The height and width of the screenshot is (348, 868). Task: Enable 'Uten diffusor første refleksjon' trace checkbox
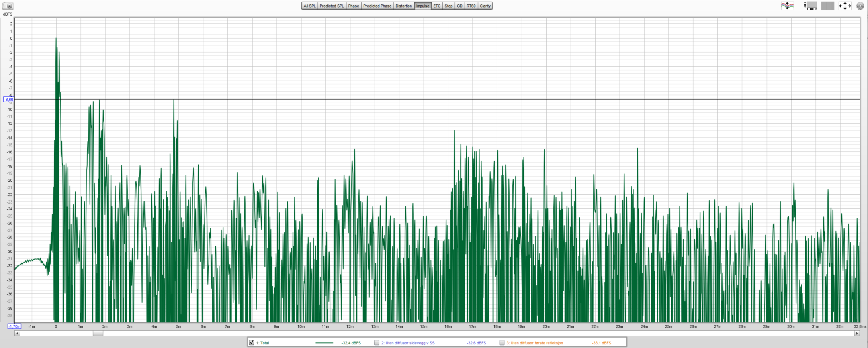point(502,342)
